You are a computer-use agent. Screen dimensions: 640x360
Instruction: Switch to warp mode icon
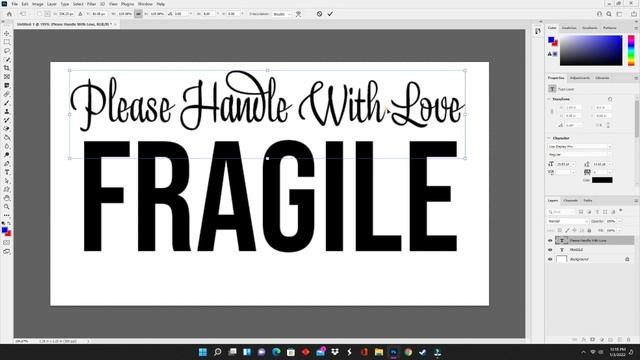(298, 14)
